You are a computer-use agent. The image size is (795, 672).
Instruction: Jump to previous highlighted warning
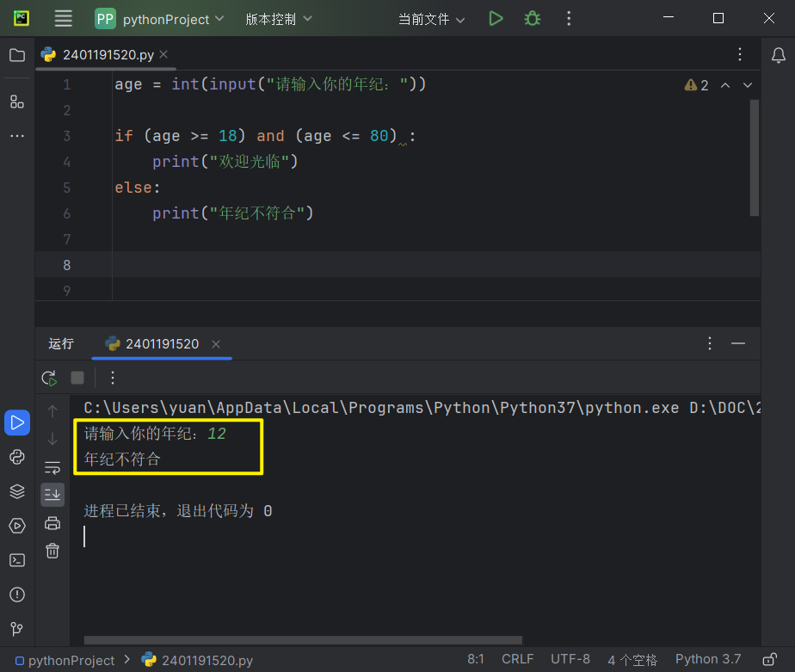pos(725,85)
